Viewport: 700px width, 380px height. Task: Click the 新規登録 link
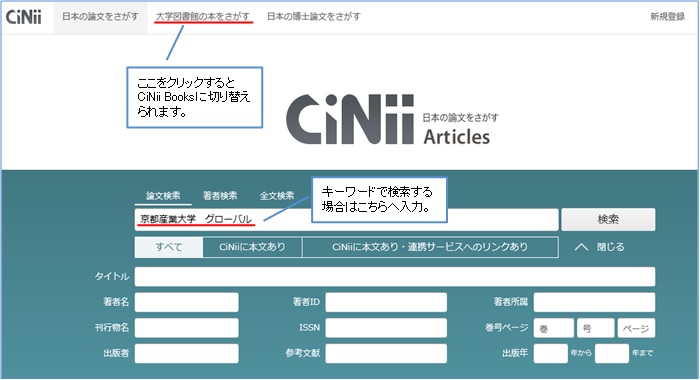click(667, 17)
